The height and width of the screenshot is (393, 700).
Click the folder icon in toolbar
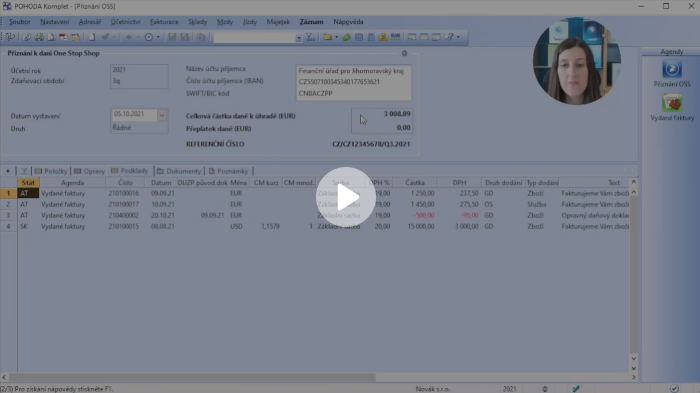tap(328, 37)
